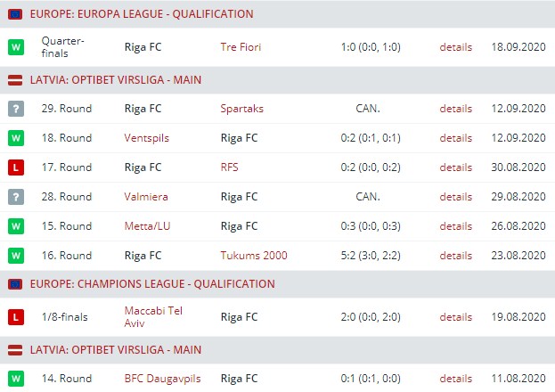View details of the Riga FC vs RFS match

(455, 167)
